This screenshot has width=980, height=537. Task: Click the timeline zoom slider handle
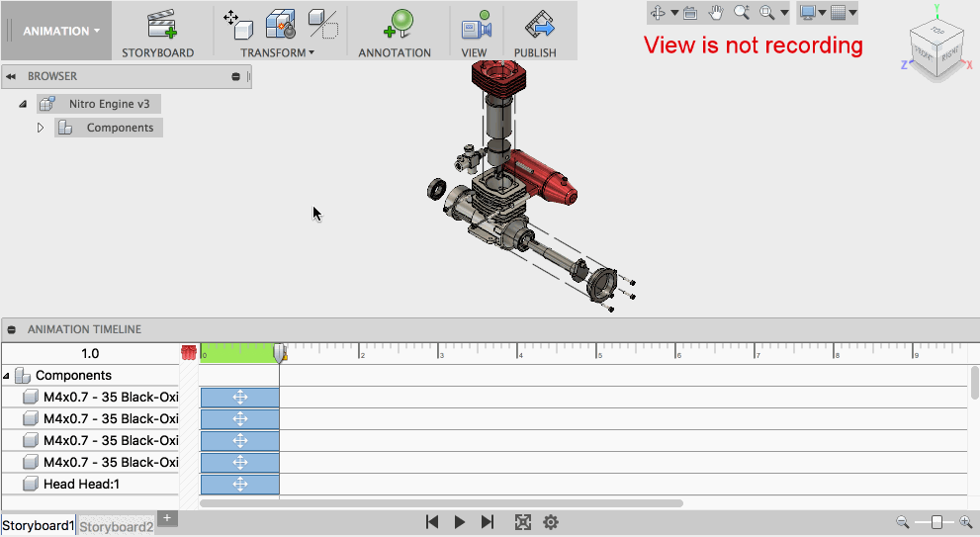936,522
